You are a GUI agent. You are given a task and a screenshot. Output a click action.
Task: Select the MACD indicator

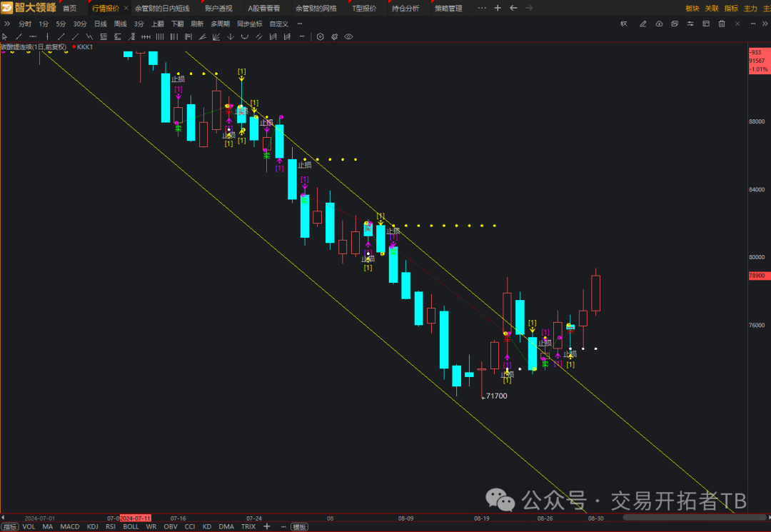(70, 526)
